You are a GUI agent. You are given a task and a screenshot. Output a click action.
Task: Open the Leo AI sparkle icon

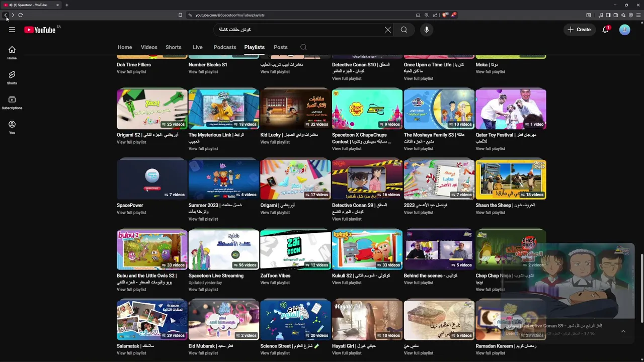(623, 15)
